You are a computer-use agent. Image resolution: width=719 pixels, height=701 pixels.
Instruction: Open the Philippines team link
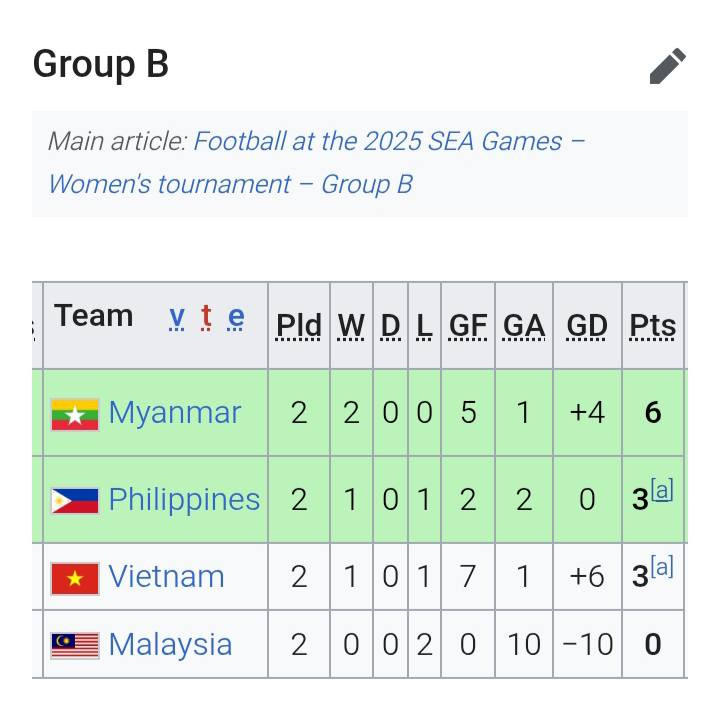tap(184, 500)
